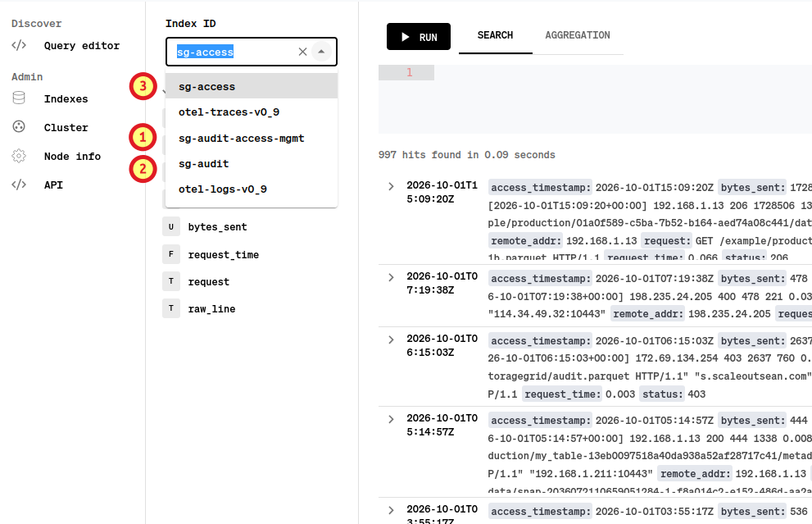Click line number 1 in query editor
812x524 pixels.
click(409, 72)
